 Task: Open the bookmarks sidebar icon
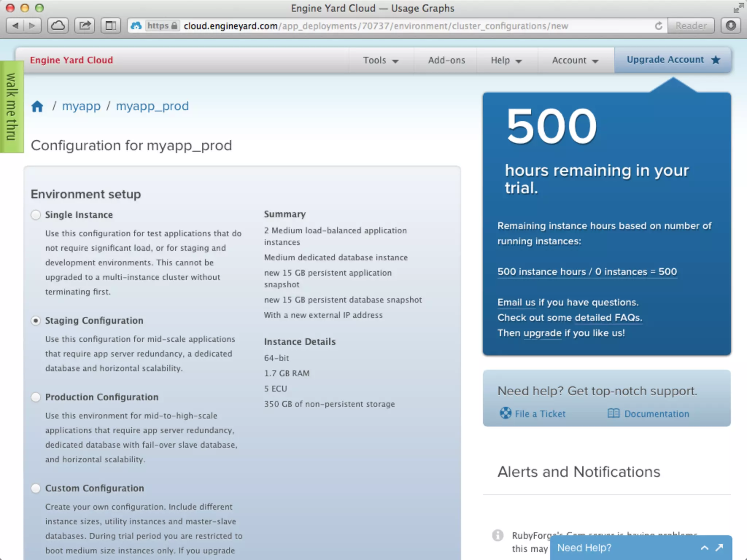tap(111, 26)
